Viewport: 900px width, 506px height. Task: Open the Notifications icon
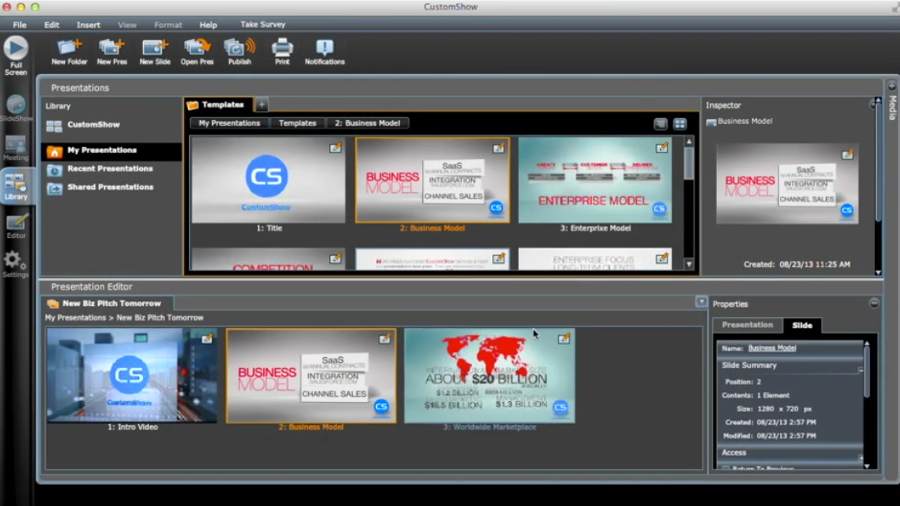click(x=324, y=52)
